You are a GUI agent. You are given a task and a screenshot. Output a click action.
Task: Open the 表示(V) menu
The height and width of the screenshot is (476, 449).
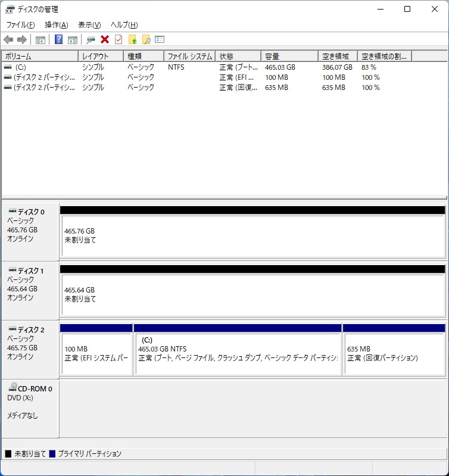[89, 25]
